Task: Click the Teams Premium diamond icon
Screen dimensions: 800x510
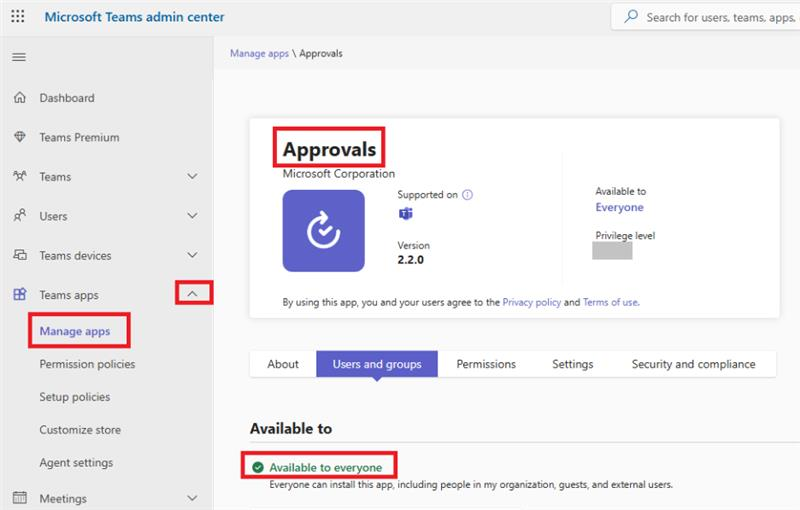Action: click(x=19, y=137)
